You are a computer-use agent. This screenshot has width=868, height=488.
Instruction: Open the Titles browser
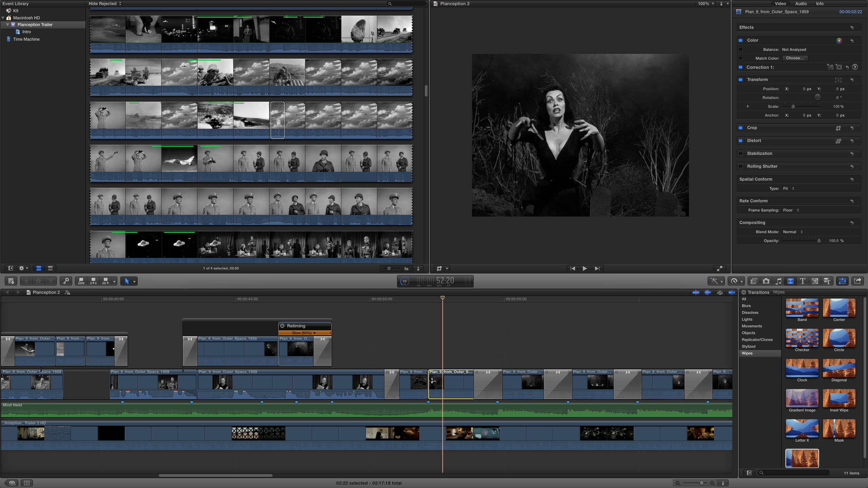click(x=803, y=281)
